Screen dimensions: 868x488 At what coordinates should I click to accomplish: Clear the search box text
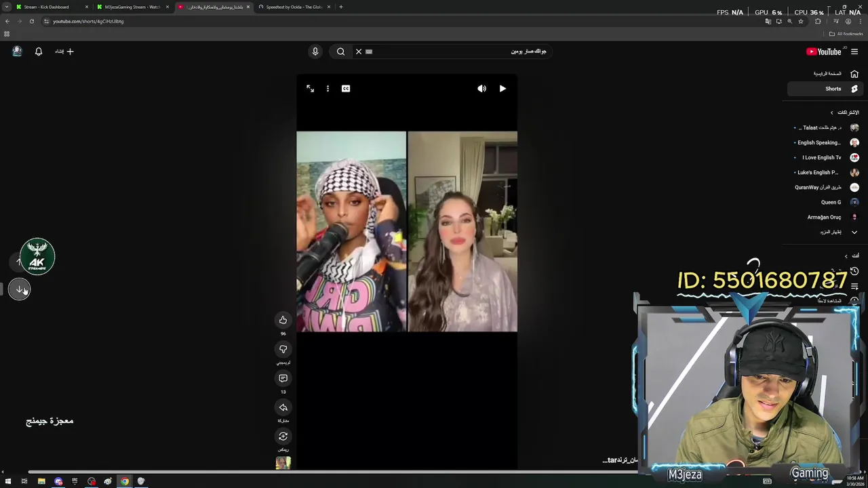pyautogui.click(x=359, y=52)
